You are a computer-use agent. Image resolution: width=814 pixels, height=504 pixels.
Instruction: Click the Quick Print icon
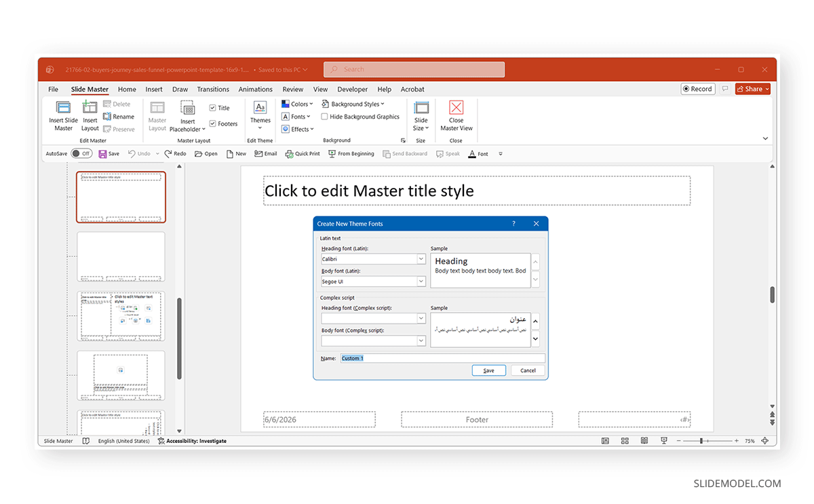pyautogui.click(x=289, y=154)
